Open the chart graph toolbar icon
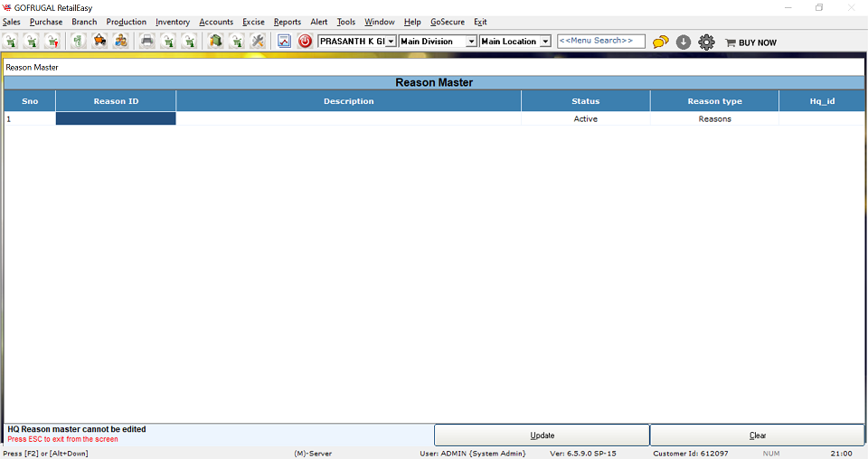Screen dimensions: 868x459 pos(284,42)
